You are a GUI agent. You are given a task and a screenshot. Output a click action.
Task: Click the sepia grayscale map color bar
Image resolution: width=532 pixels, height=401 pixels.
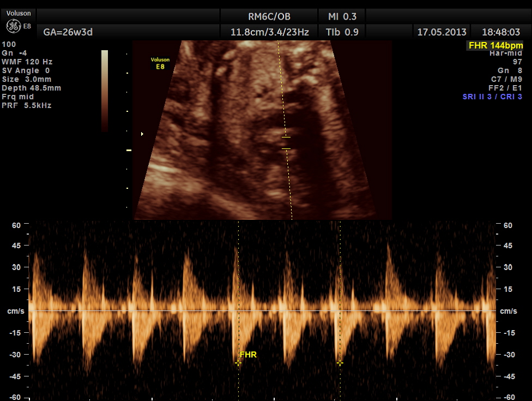[105, 91]
